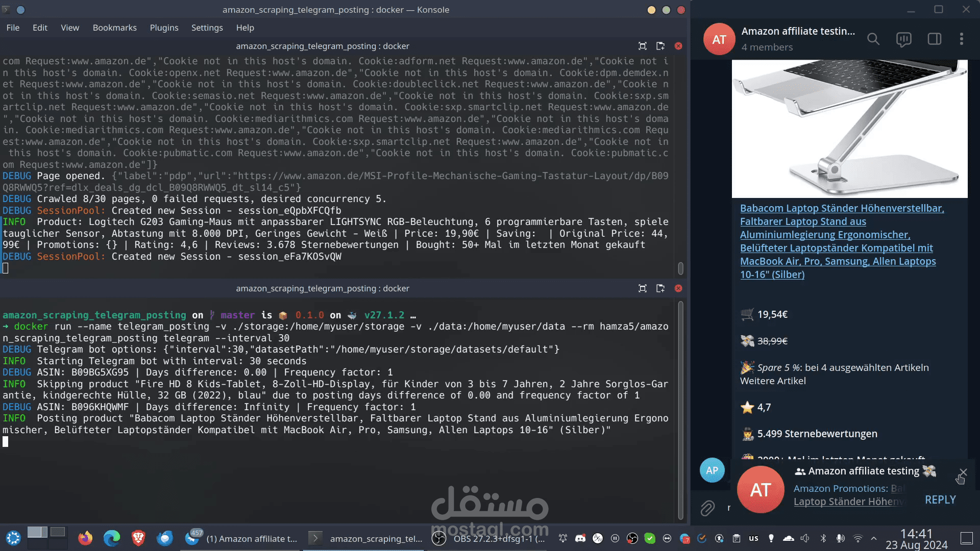Open the Telegram three-dot options menu
980x551 pixels.
(x=962, y=39)
